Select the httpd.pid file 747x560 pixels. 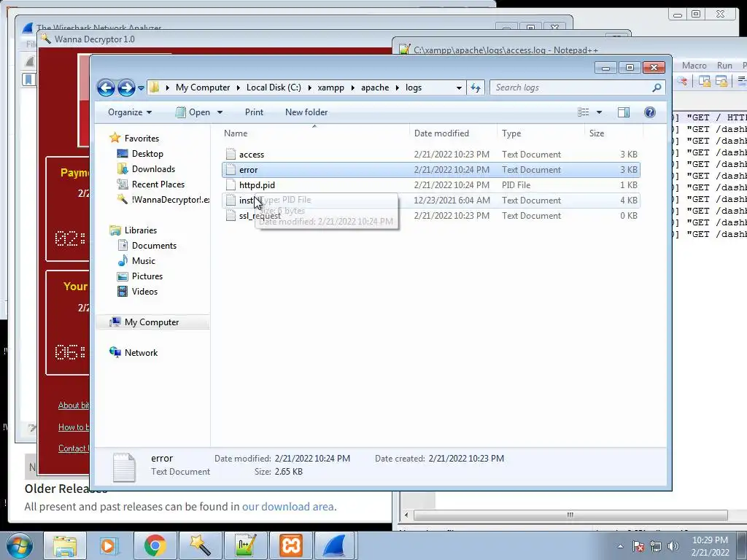point(430,185)
